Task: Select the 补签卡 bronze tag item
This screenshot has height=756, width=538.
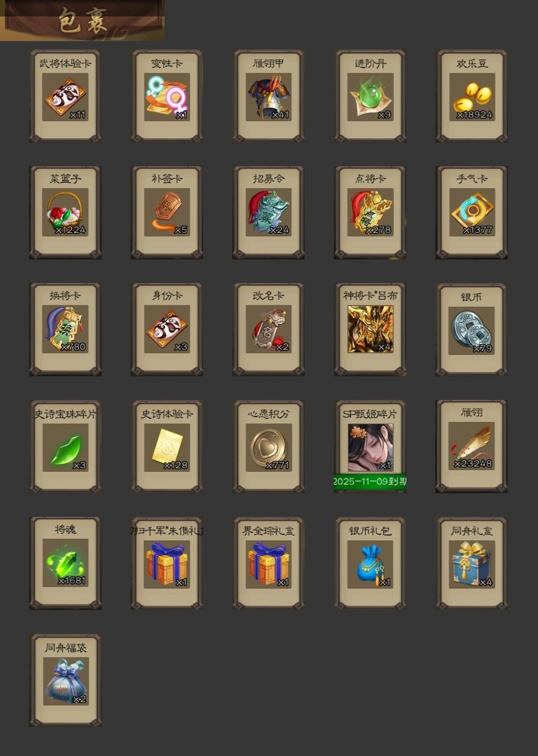Action: click(167, 213)
